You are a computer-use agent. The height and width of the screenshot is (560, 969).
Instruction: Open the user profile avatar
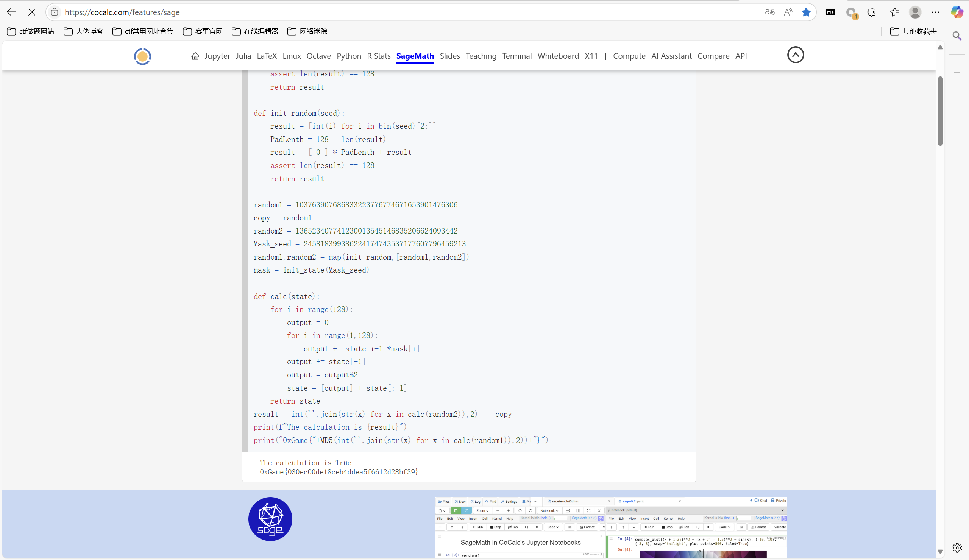point(915,12)
